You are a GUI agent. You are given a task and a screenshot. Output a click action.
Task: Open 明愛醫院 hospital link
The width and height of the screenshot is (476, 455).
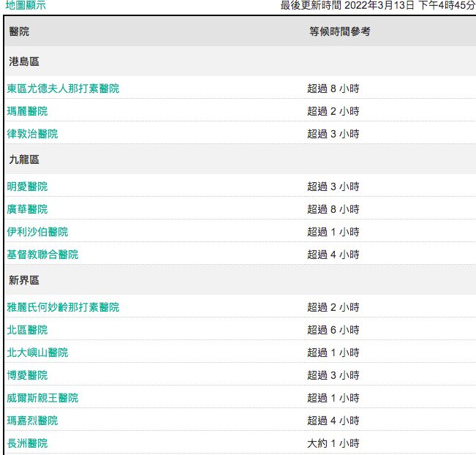(27, 187)
